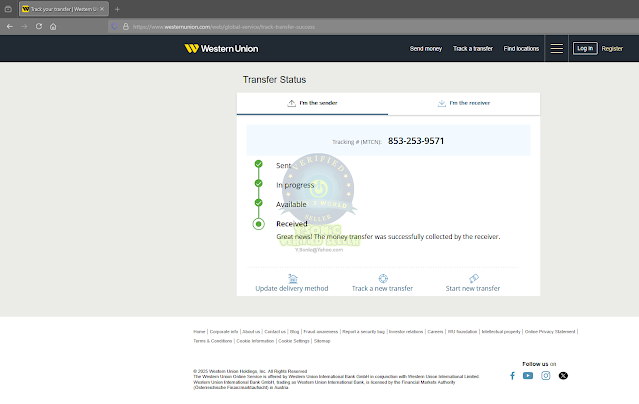The width and height of the screenshot is (639, 404).
Task: Click the Start new transfer icon
Action: coord(474,278)
